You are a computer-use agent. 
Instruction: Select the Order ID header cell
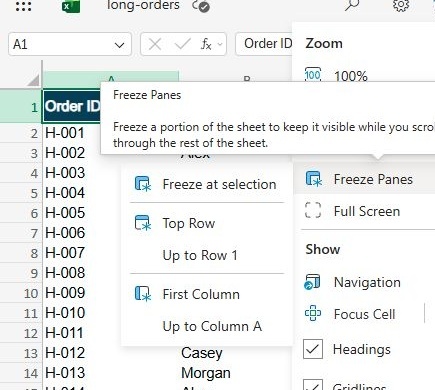[x=72, y=106]
